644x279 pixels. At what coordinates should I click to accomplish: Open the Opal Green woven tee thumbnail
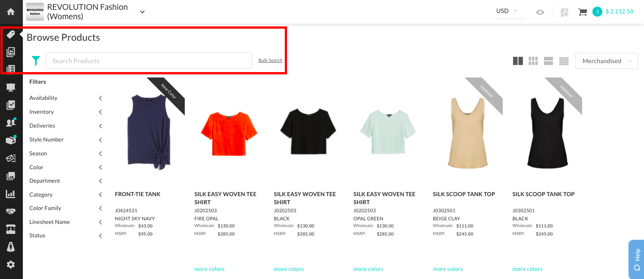pos(388,132)
